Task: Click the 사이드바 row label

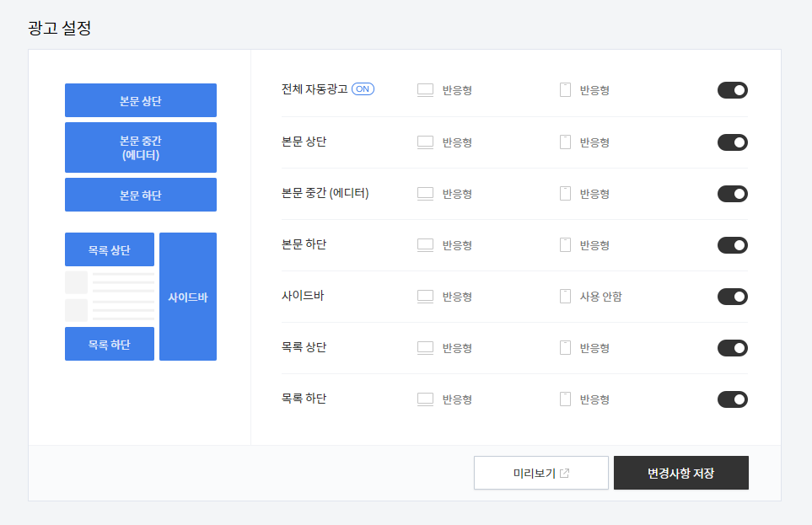Action: [x=303, y=296]
